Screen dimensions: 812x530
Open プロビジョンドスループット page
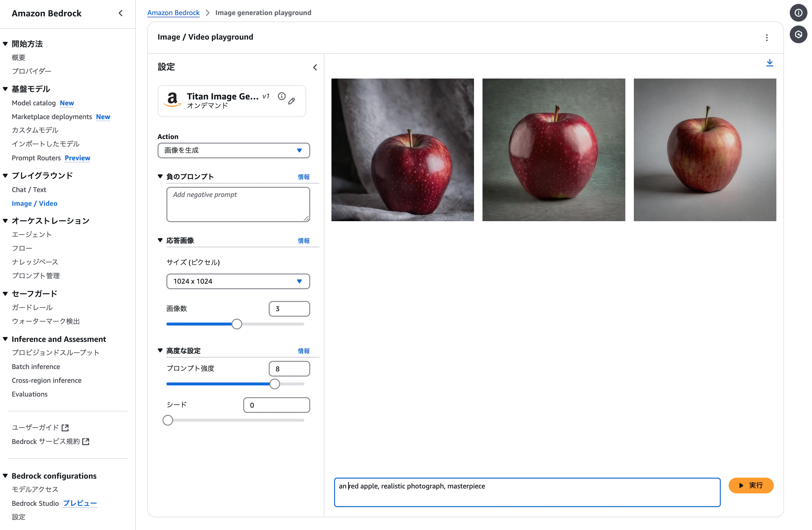point(55,352)
